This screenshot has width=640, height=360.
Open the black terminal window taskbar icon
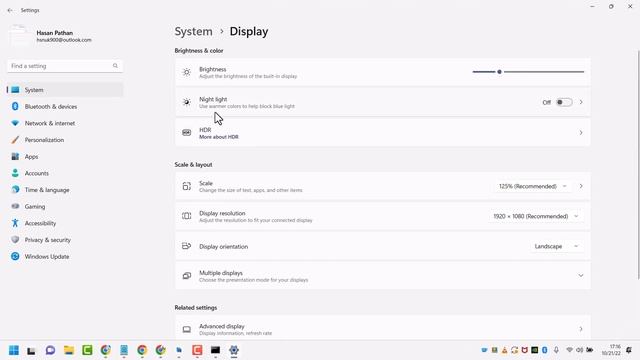215,350
